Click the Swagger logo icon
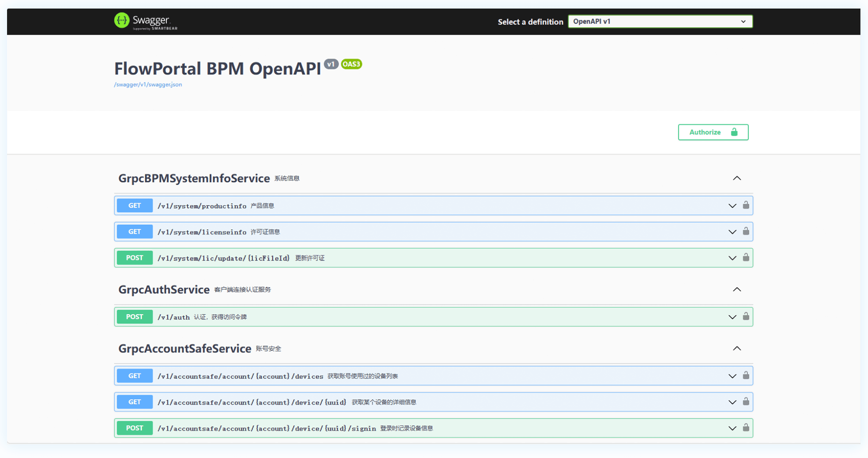The width and height of the screenshot is (868, 458). pyautogui.click(x=122, y=21)
